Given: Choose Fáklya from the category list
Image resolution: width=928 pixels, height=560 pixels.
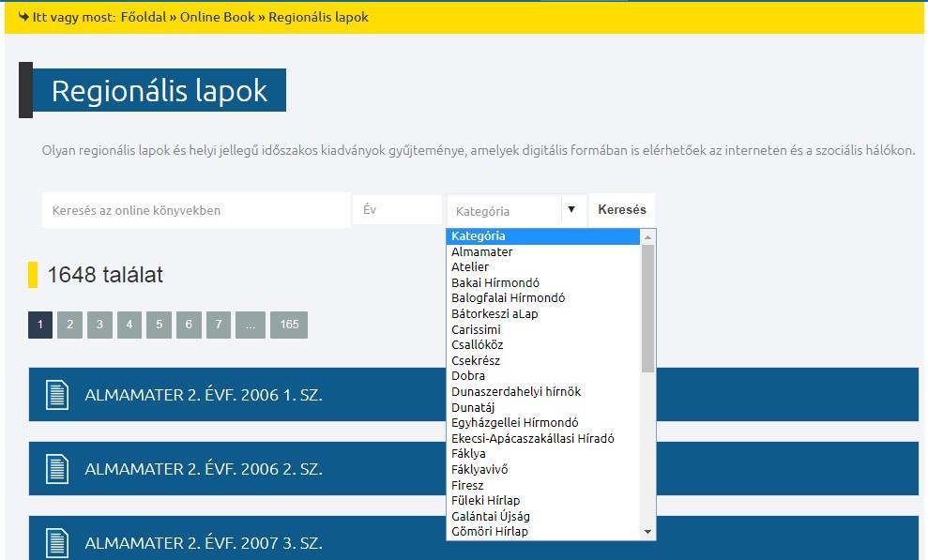Looking at the screenshot, I should [x=543, y=454].
